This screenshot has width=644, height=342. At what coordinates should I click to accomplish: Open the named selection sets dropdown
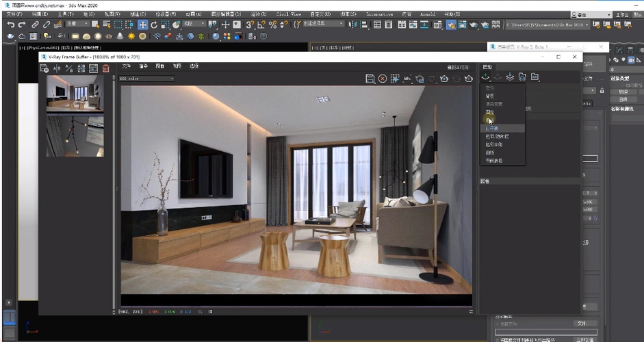pyautogui.click(x=323, y=24)
